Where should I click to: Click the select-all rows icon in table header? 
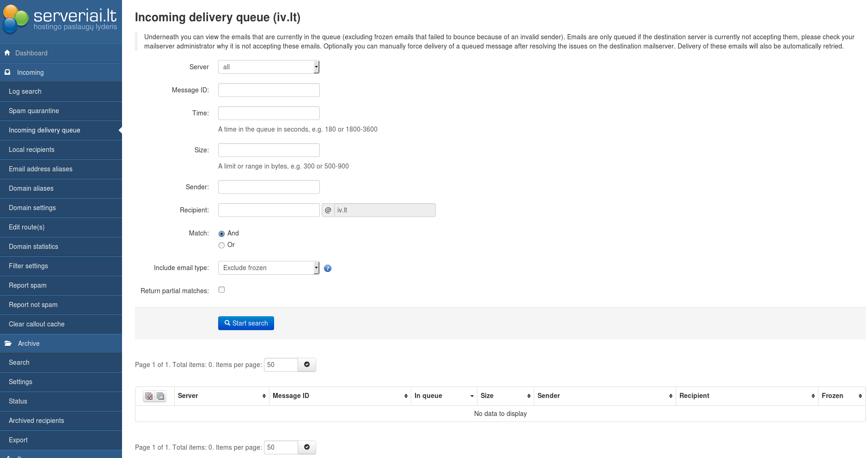[149, 396]
